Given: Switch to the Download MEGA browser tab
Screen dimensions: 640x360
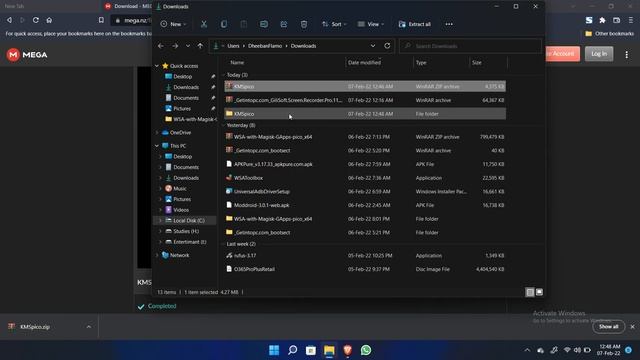Looking at the screenshot, I should pos(127,6).
